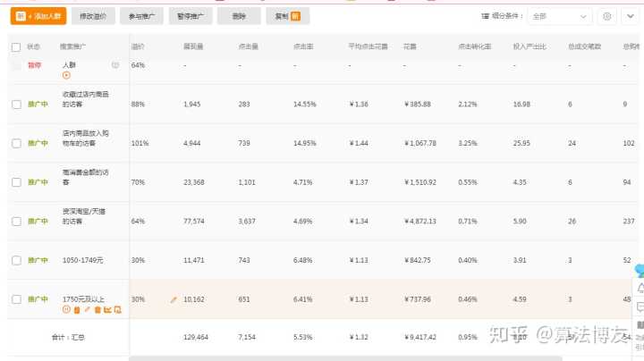
Task: Click the info icon beside 人群 row
Action: [x=115, y=65]
